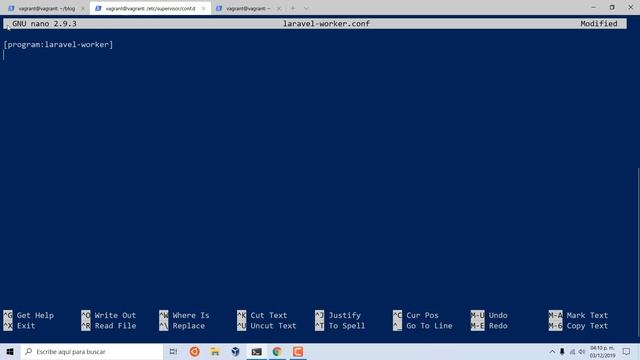This screenshot has width=640, height=360.
Task: Add a new terminal tab
Action: (x=293, y=8)
